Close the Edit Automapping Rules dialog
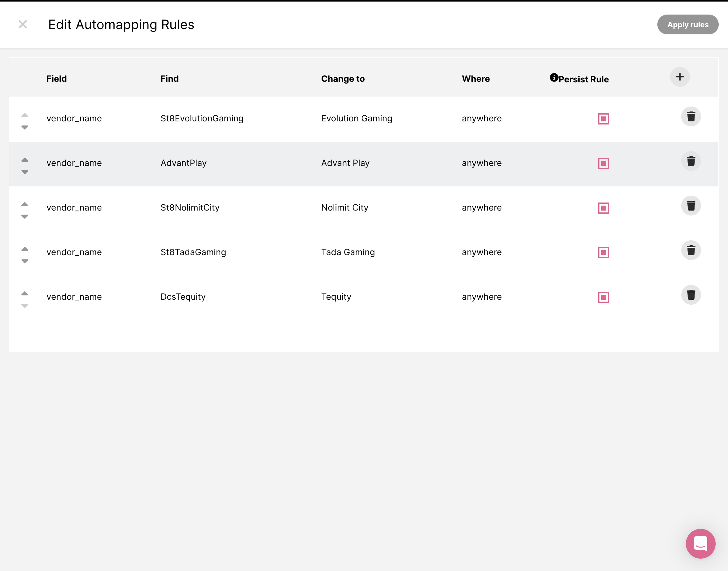 coord(23,24)
